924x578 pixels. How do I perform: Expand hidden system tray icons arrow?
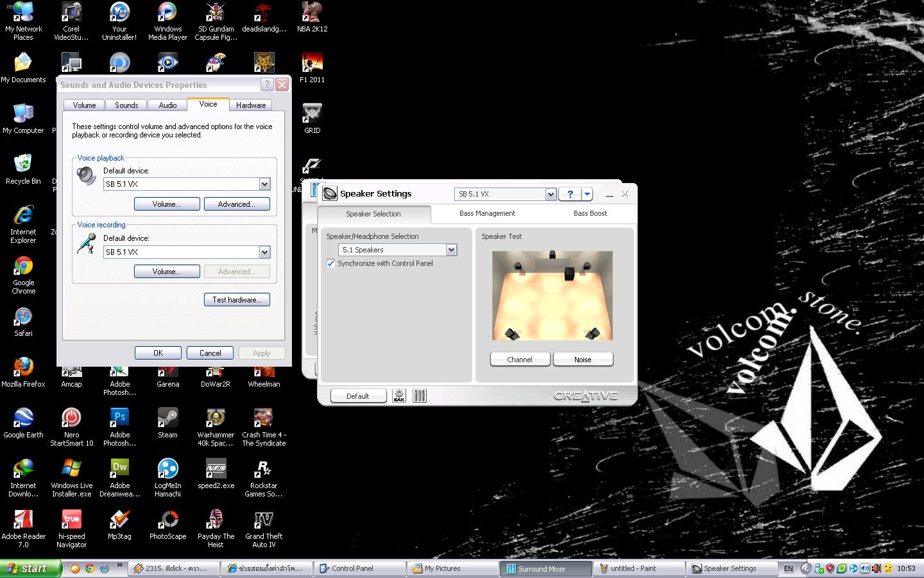pos(807,568)
